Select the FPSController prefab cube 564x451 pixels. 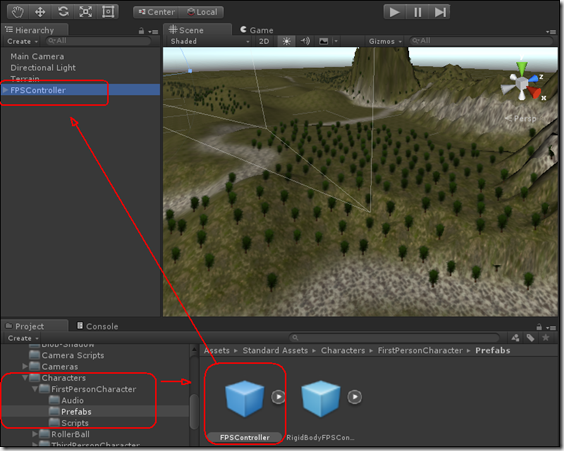click(245, 398)
